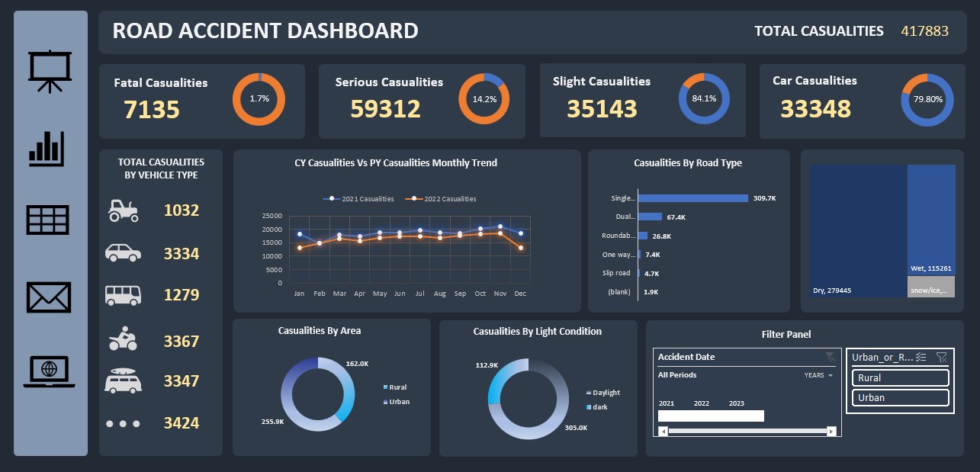Viewport: 980px width, 472px height.
Task: Click the bar chart icon in sidebar
Action: (x=47, y=149)
